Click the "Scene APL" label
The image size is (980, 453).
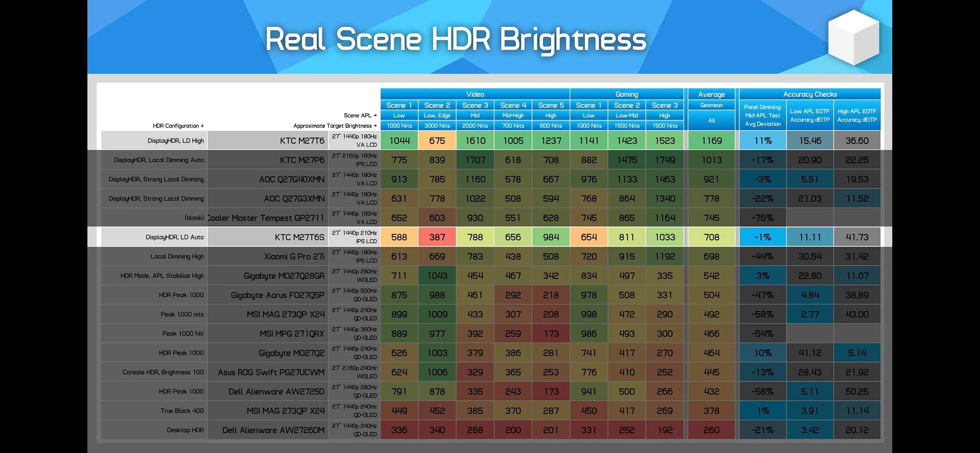[360, 115]
